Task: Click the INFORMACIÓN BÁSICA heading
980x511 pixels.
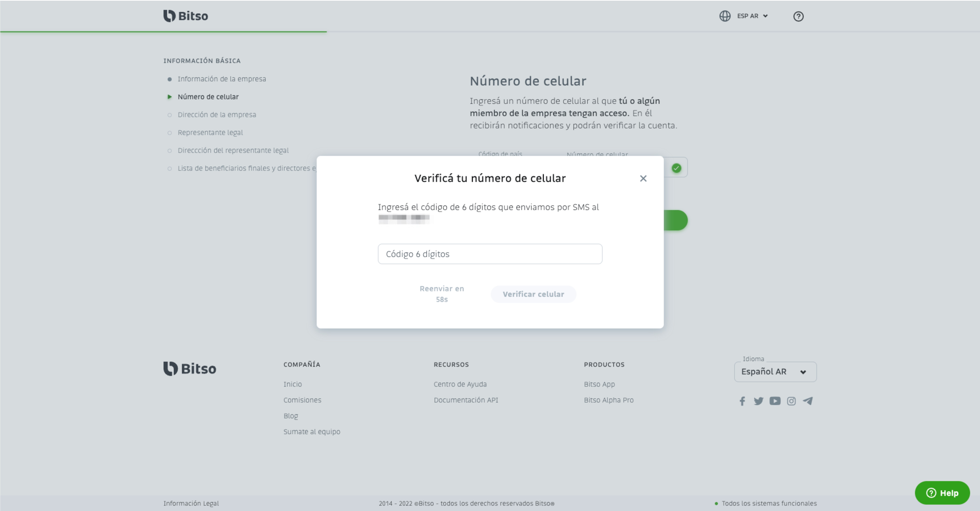Action: (202, 61)
